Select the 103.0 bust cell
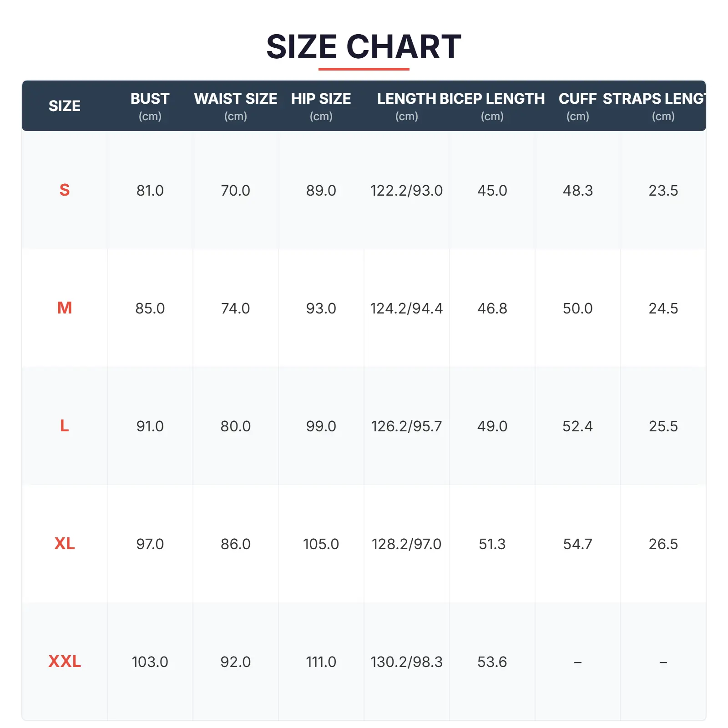The image size is (728, 728). click(x=150, y=662)
